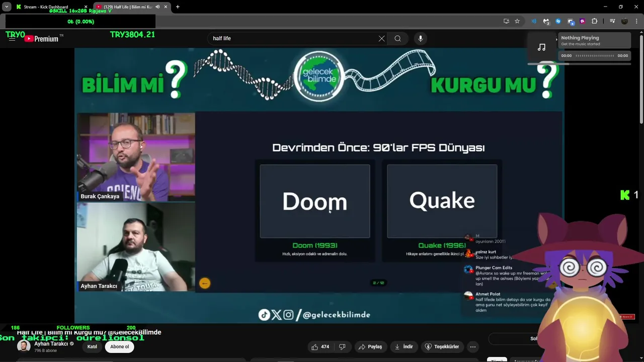Share the video via Paylaş

pos(370,346)
